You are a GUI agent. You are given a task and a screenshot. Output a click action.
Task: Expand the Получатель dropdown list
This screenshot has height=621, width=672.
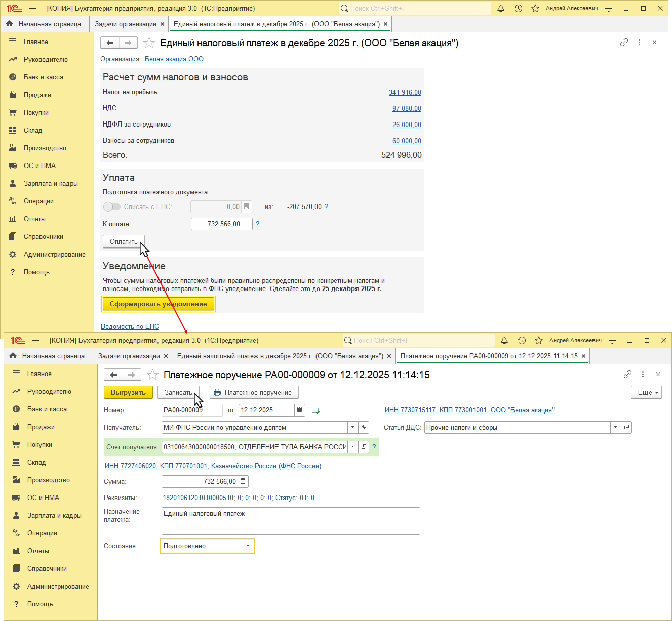pos(353,427)
